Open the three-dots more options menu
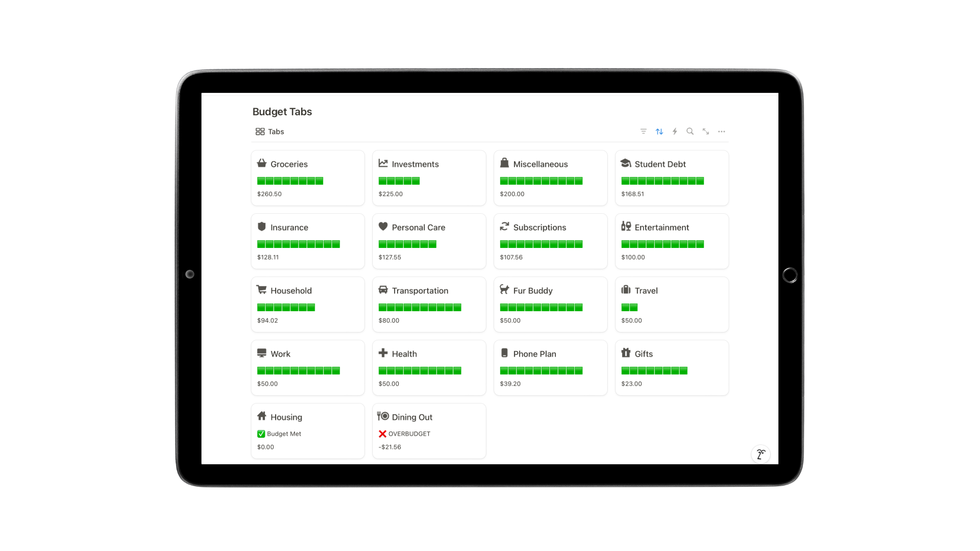980x551 pixels. [721, 132]
